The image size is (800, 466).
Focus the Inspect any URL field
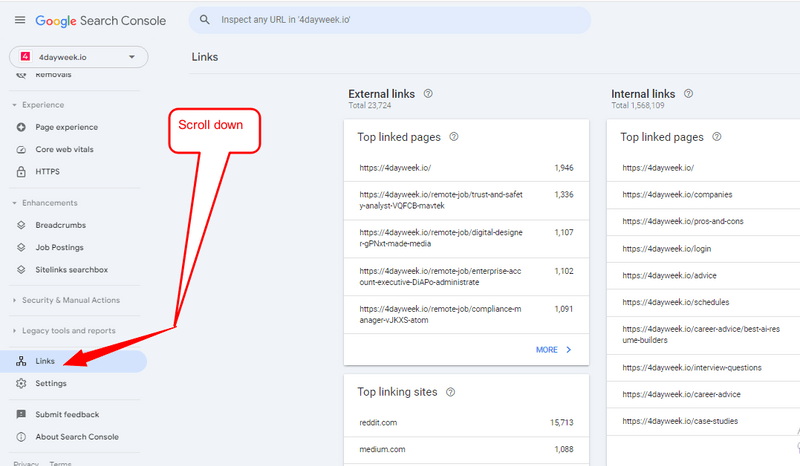tap(390, 20)
